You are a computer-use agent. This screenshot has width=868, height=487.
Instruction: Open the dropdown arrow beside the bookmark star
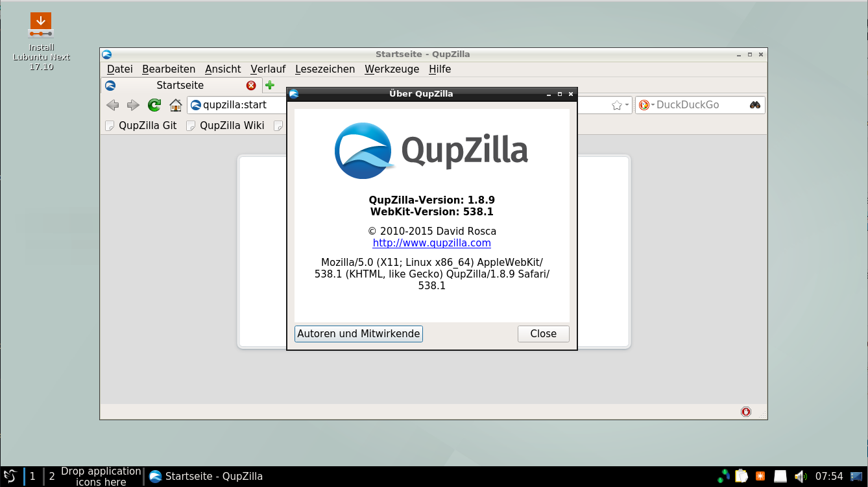click(x=627, y=105)
